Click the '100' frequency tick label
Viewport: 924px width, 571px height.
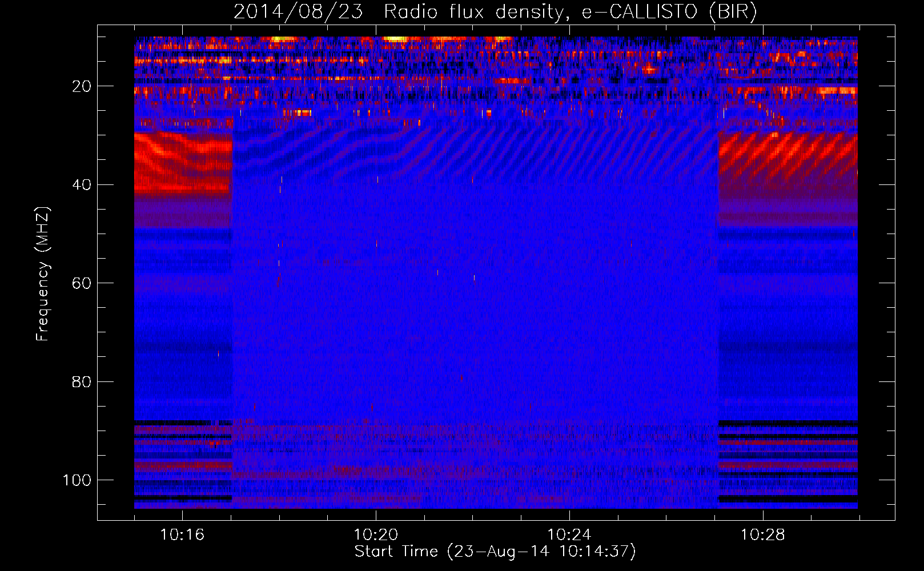tap(77, 480)
